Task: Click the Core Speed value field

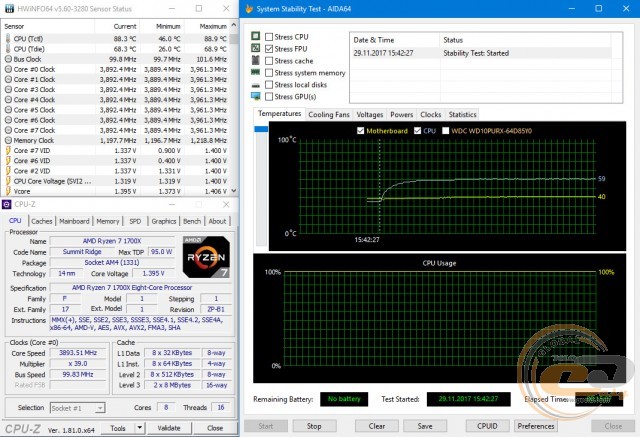Action: pos(78,353)
